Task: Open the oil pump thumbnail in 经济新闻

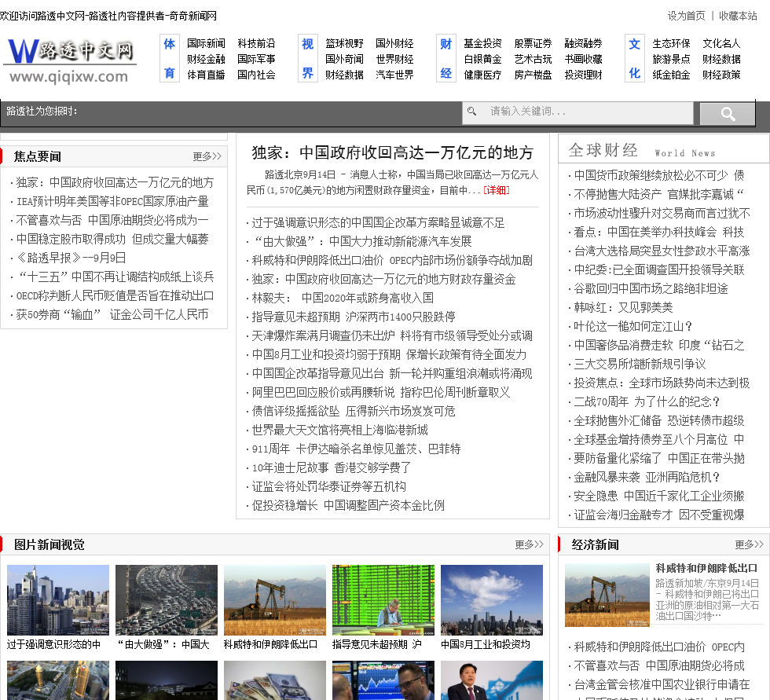Action: click(x=607, y=595)
